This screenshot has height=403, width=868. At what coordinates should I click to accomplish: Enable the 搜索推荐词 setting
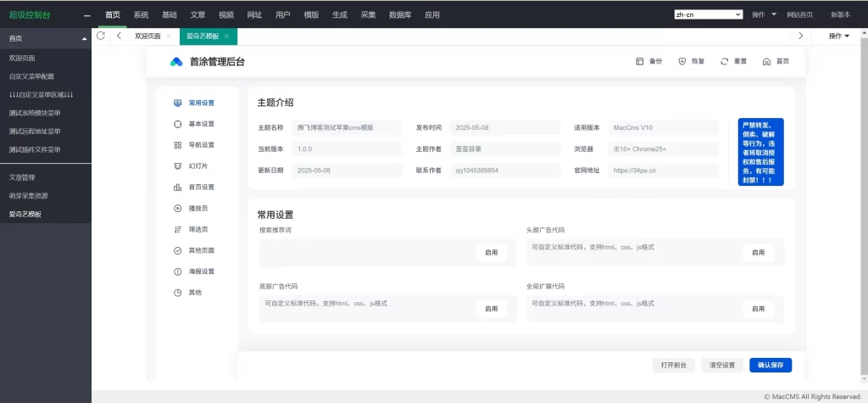tap(491, 253)
